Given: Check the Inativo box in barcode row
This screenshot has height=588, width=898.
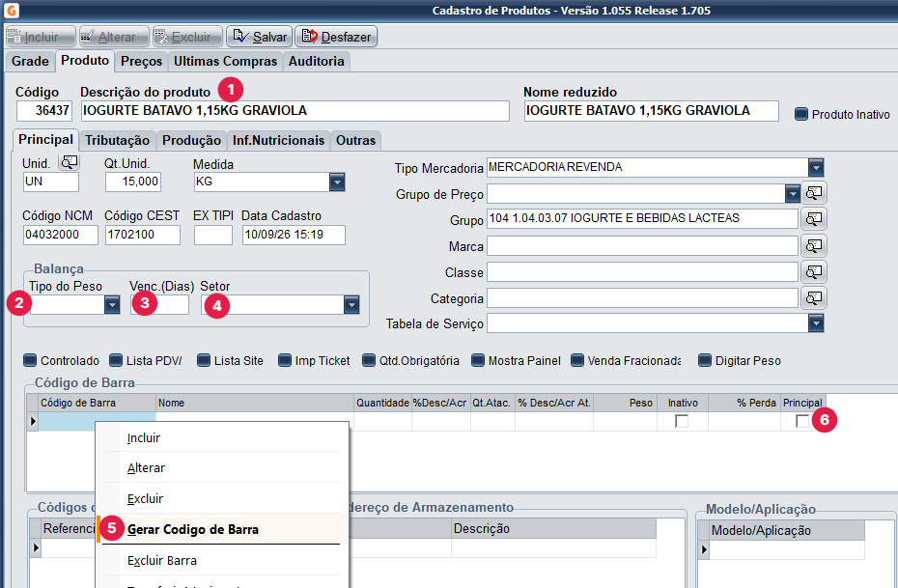Looking at the screenshot, I should point(682,421).
